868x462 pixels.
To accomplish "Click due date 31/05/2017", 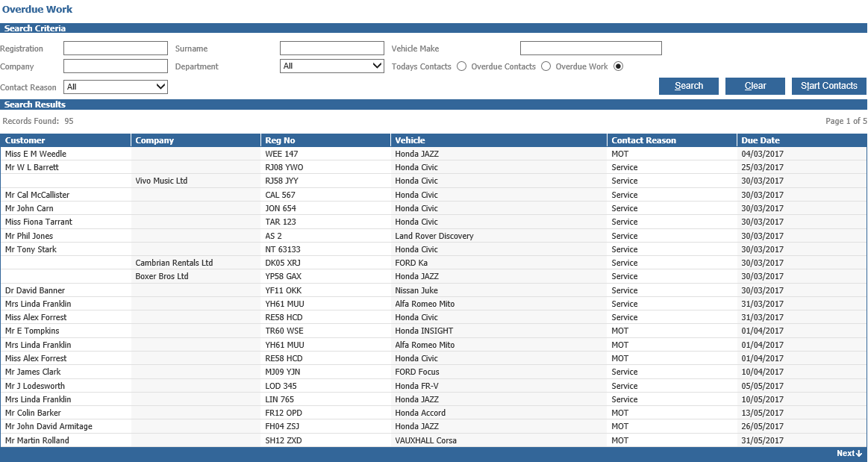I will [762, 440].
